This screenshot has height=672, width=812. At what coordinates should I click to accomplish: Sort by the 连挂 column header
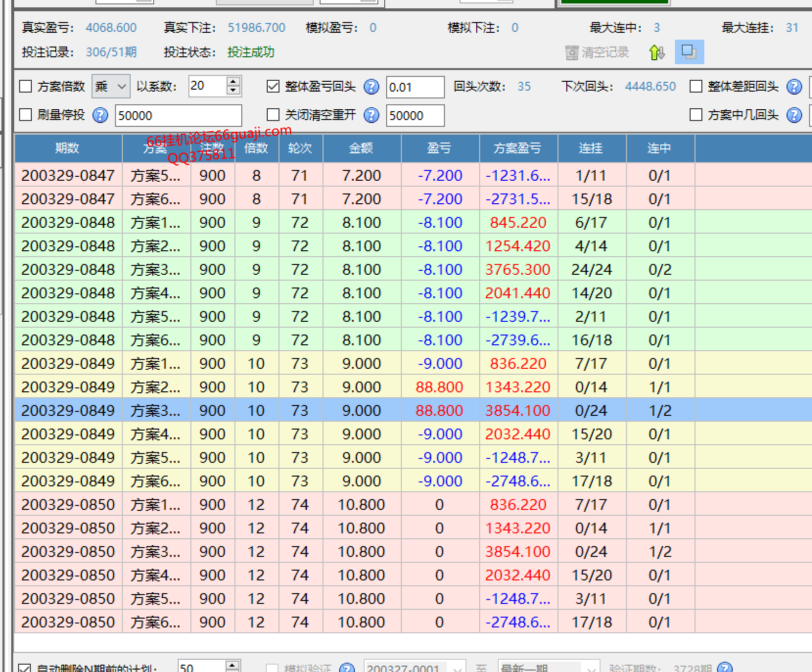592,148
